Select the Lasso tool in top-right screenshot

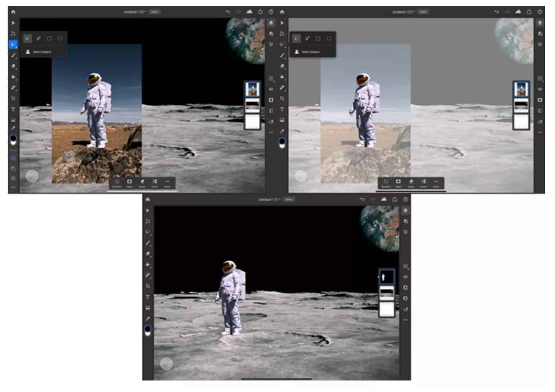click(x=282, y=44)
